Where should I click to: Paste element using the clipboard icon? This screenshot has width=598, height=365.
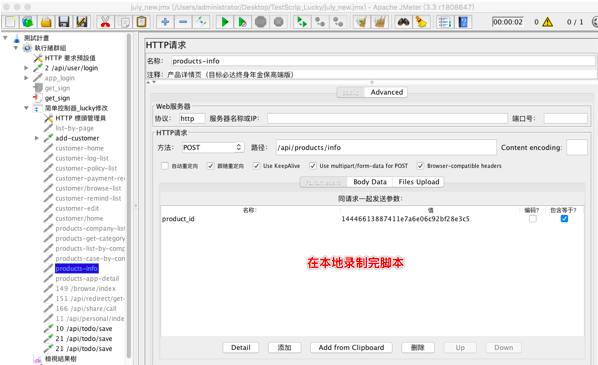pyautogui.click(x=141, y=22)
